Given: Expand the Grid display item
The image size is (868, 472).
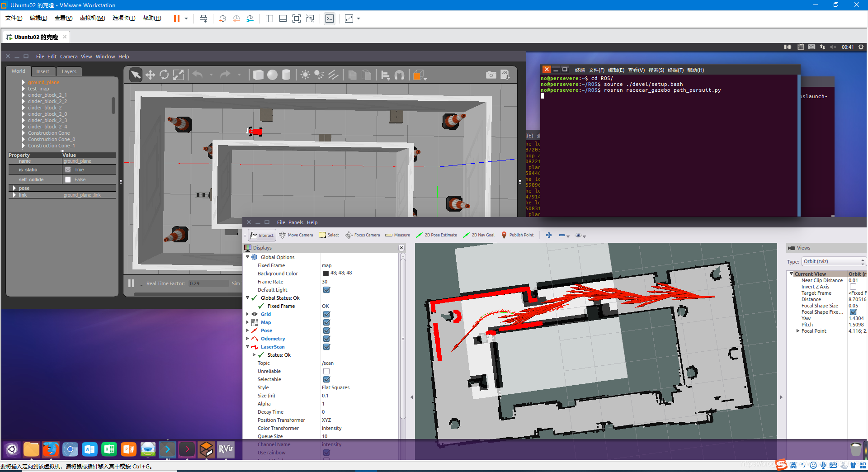Looking at the screenshot, I should pyautogui.click(x=247, y=314).
